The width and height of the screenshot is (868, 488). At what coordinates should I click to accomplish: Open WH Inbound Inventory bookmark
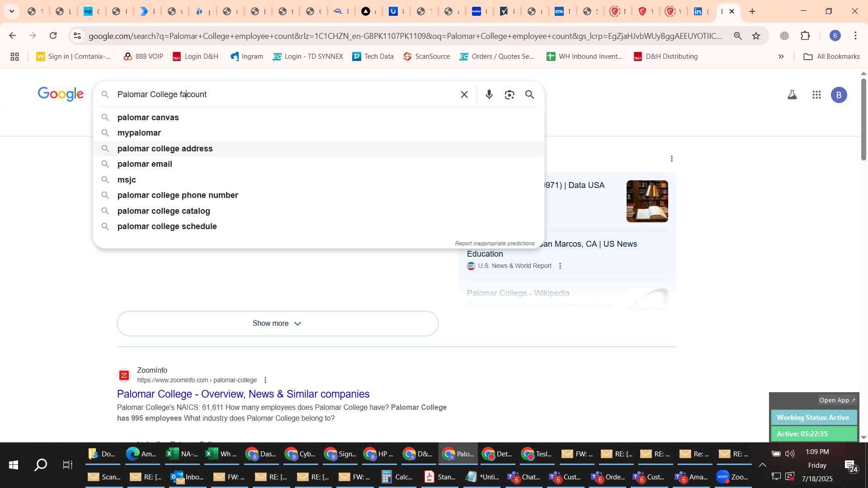[584, 56]
